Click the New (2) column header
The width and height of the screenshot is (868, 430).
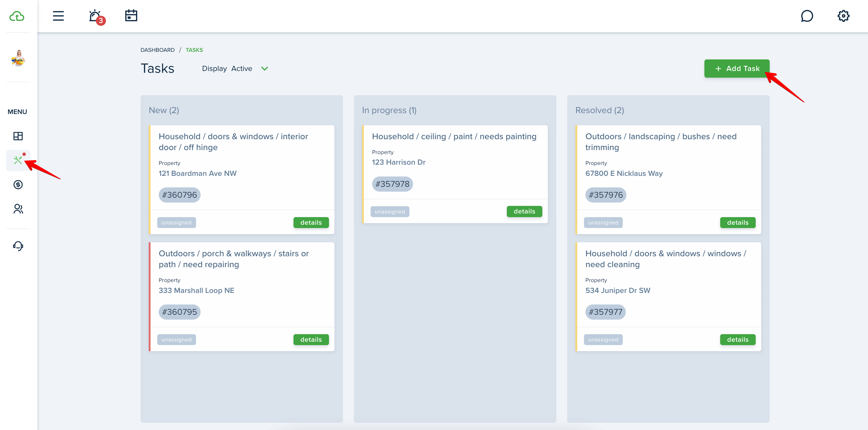point(164,110)
